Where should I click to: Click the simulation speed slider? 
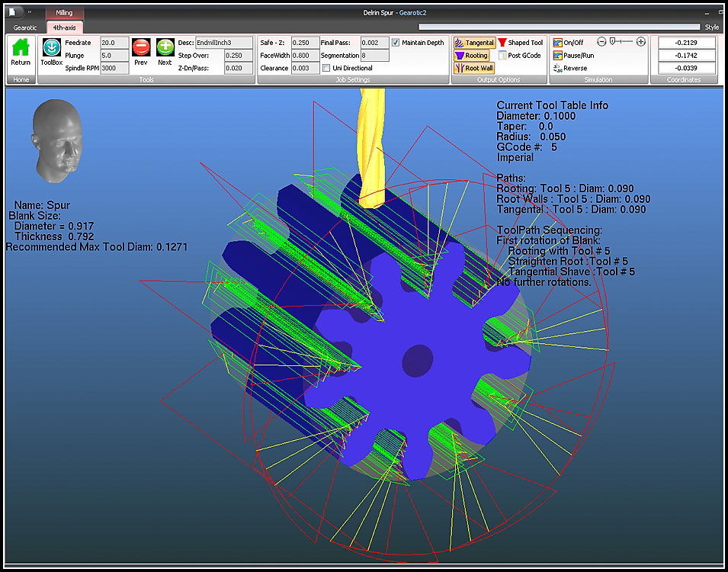coord(621,42)
